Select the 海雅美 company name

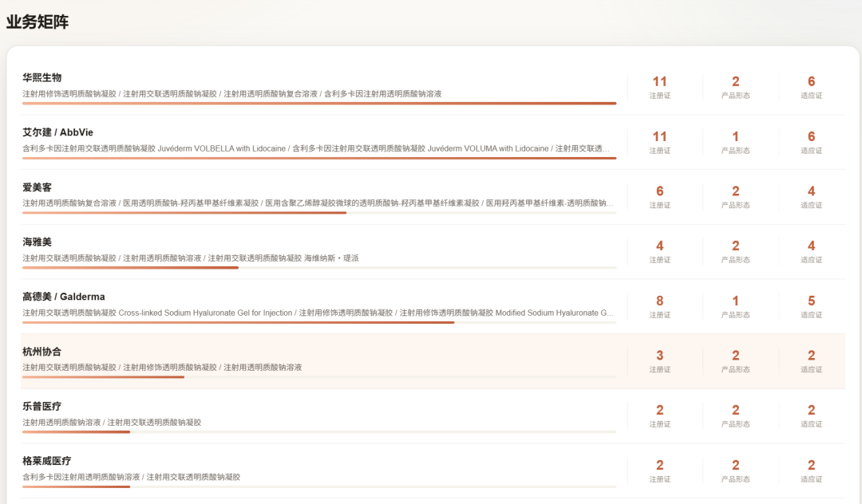pos(37,242)
